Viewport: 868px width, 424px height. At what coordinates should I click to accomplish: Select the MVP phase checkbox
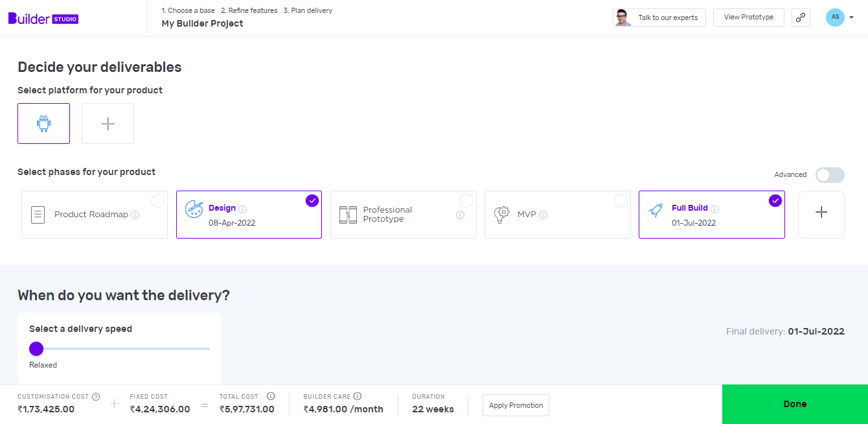(621, 200)
